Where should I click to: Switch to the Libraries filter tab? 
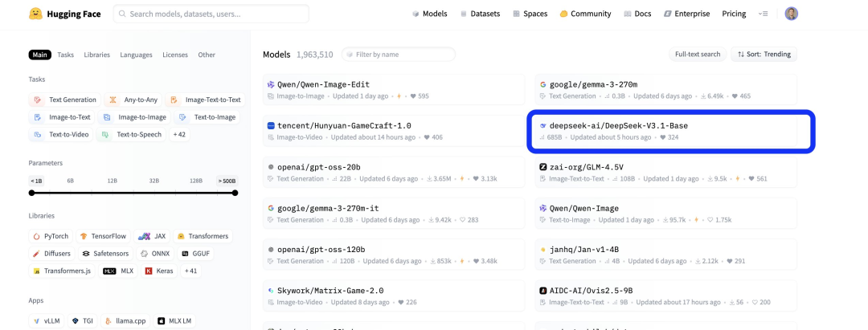coord(96,55)
